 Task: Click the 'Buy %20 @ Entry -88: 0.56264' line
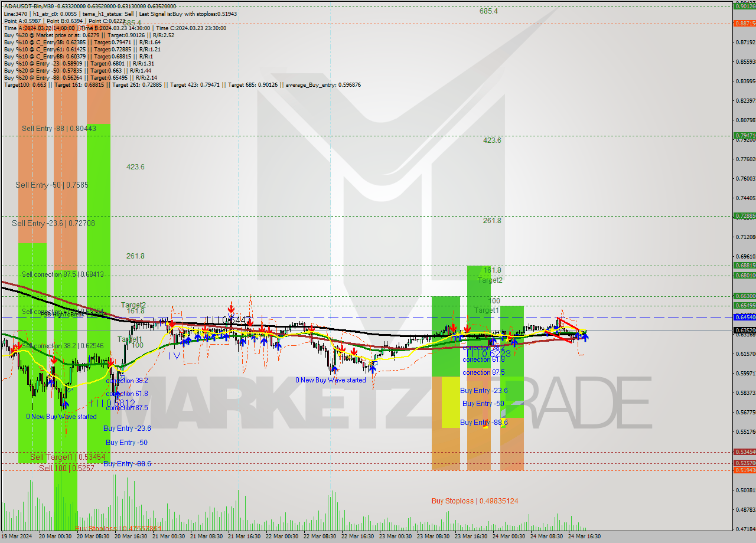point(80,77)
